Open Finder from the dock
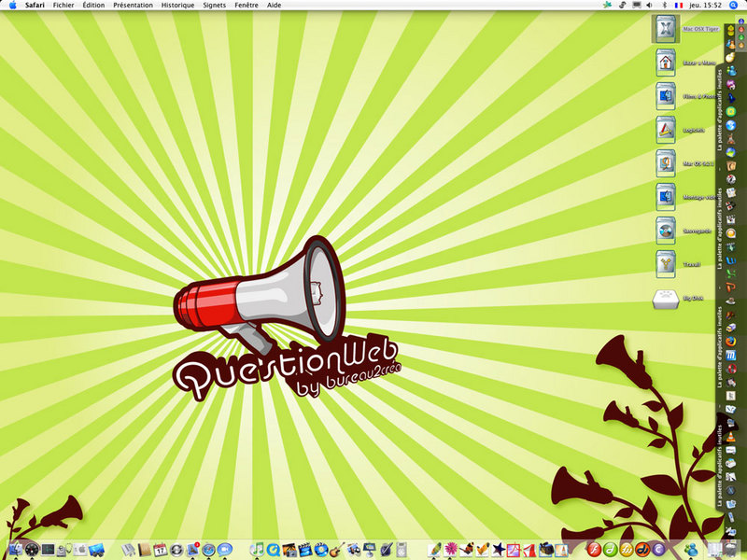The width and height of the screenshot is (747, 560). [x=16, y=549]
